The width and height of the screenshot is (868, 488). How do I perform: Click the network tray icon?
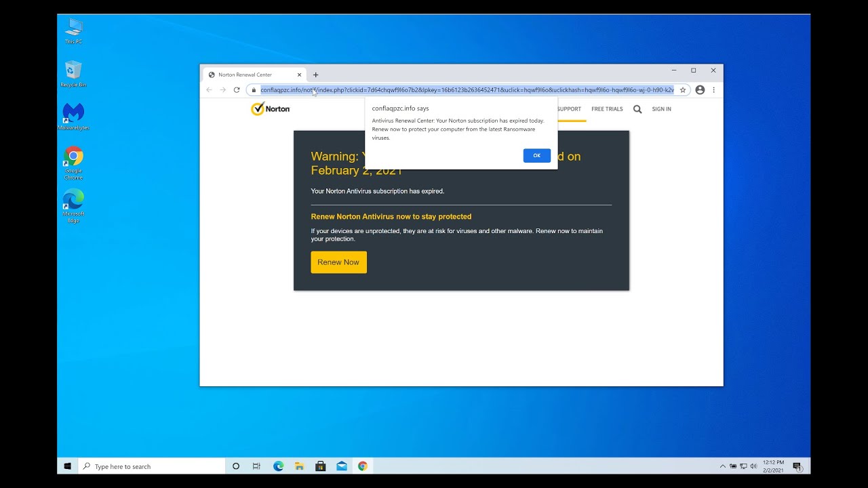pyautogui.click(x=743, y=466)
